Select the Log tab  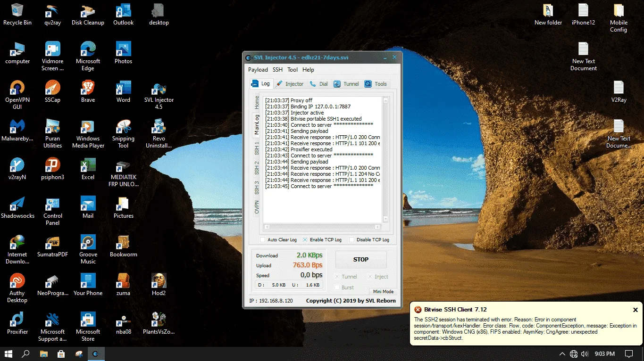pos(260,83)
